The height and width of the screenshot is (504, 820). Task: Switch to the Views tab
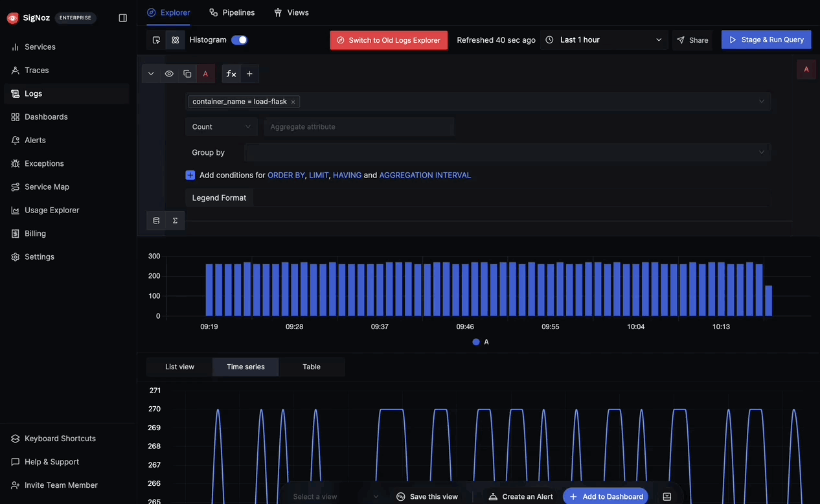291,12
